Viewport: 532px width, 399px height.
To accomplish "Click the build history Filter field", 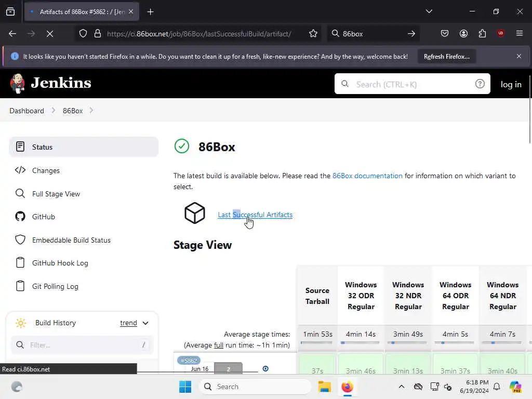I will (x=83, y=345).
